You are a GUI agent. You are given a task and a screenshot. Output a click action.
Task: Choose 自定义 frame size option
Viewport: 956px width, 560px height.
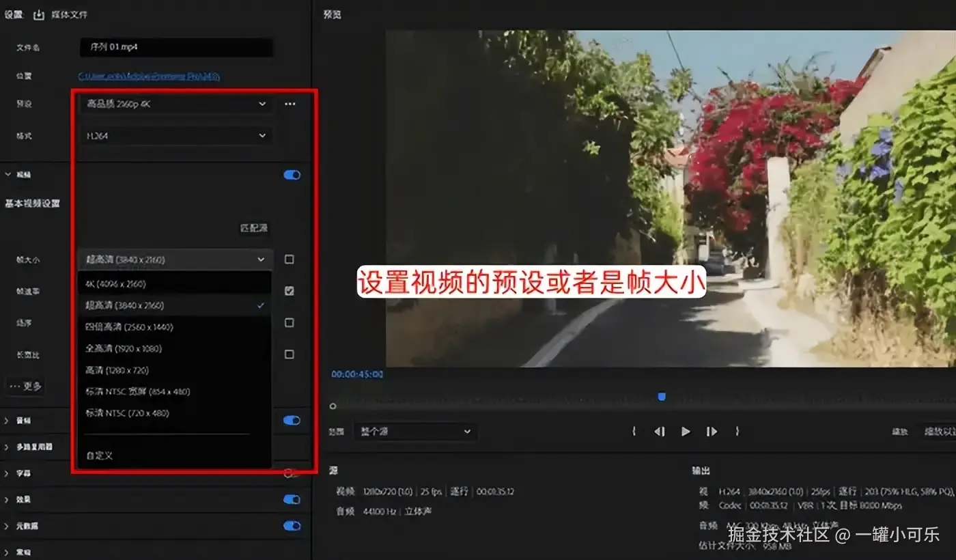click(175, 456)
